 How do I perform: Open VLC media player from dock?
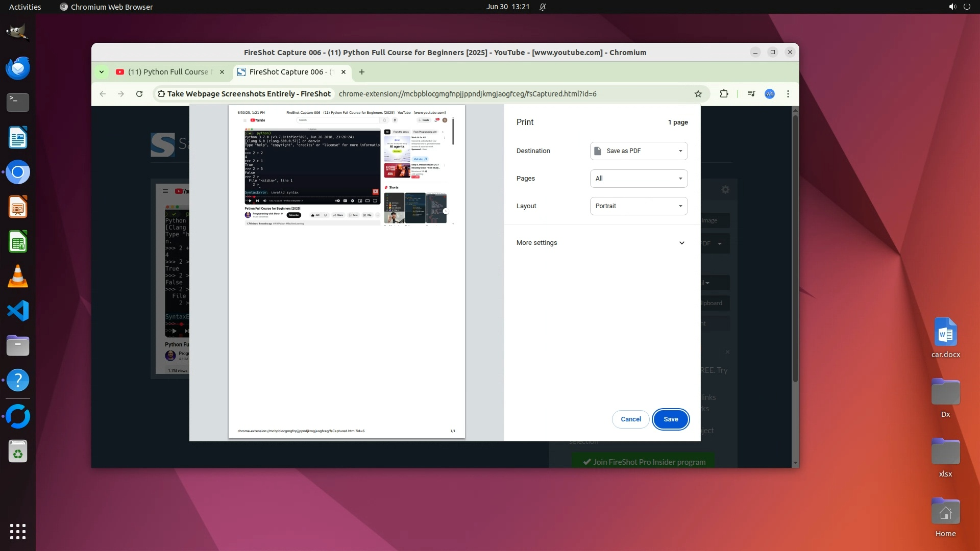click(18, 277)
